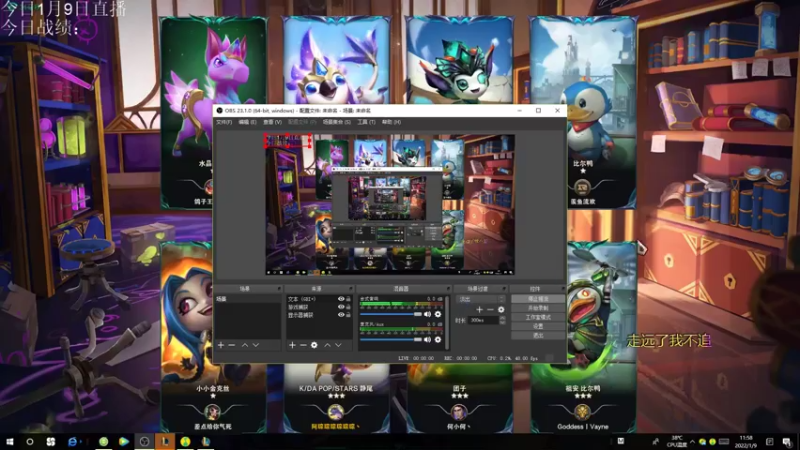Select the 显示器捕获 source row

point(319,315)
